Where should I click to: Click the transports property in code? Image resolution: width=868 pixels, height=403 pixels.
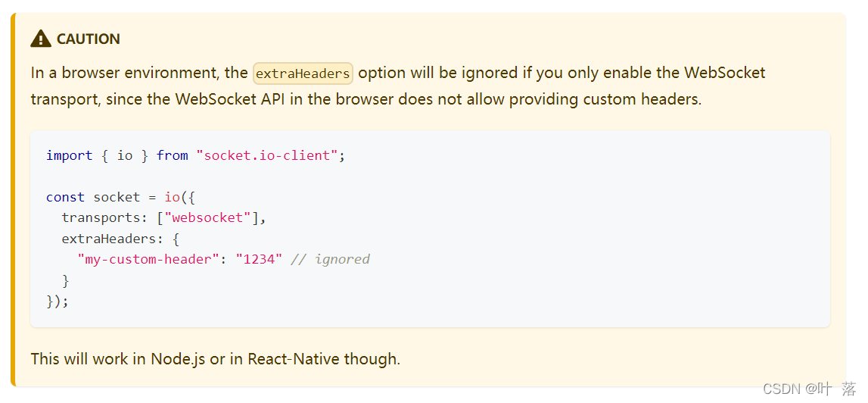coord(97,218)
